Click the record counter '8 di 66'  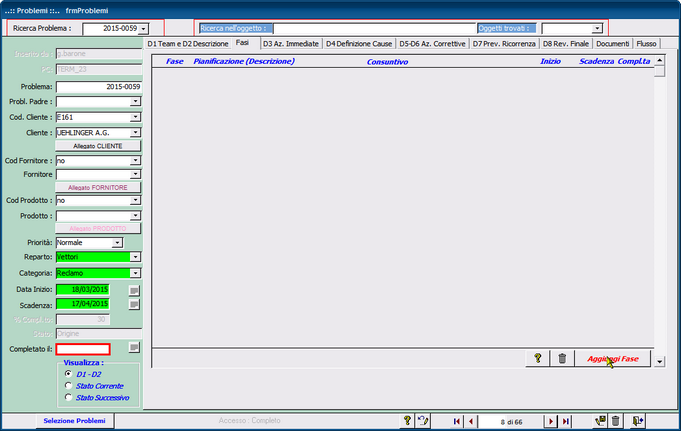point(511,422)
